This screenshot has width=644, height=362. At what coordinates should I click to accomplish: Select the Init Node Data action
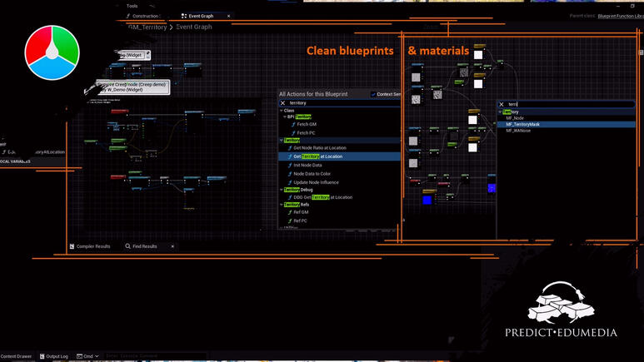point(307,165)
